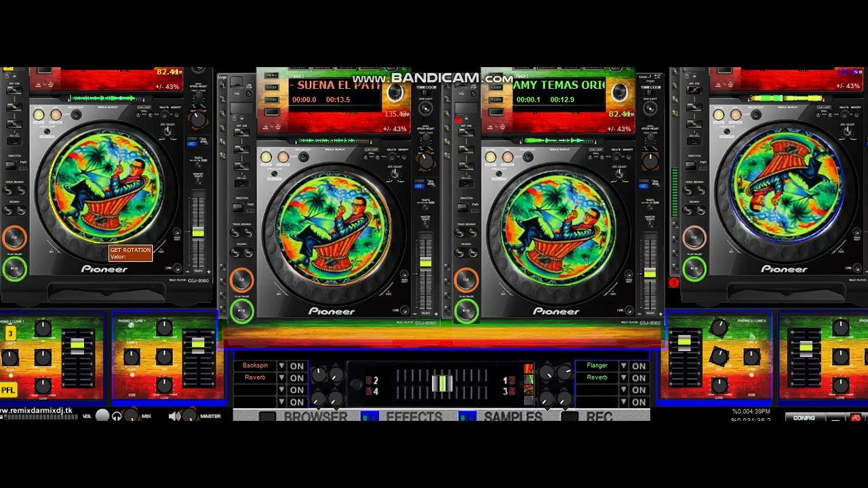
Task: Click the yellow PFL button
Action: tap(8, 390)
